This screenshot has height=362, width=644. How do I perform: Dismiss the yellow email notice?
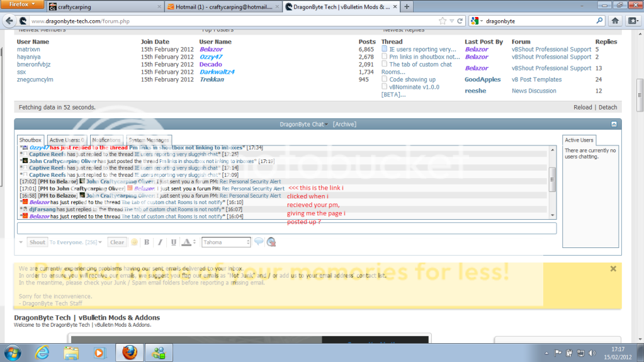[613, 269]
